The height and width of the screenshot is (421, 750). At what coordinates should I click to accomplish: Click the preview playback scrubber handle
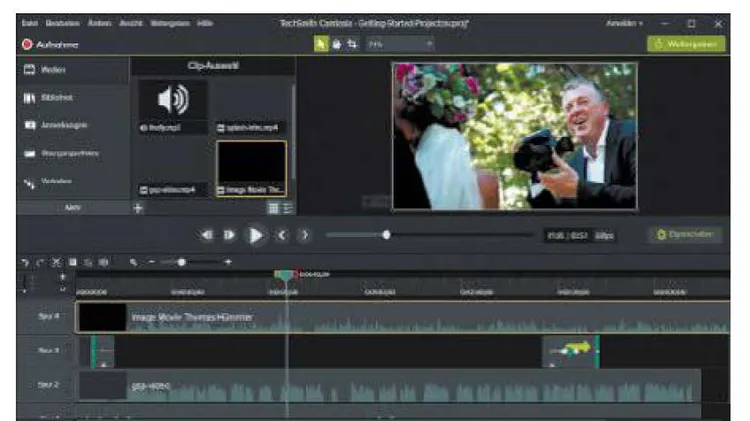click(x=386, y=235)
